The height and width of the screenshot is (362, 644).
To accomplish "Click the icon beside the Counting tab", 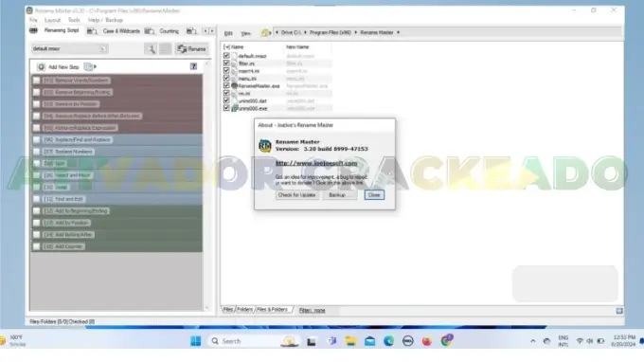I will coord(150,31).
